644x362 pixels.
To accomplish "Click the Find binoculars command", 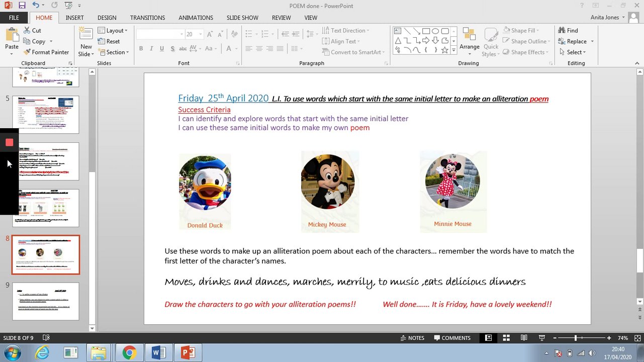I will coord(568,31).
